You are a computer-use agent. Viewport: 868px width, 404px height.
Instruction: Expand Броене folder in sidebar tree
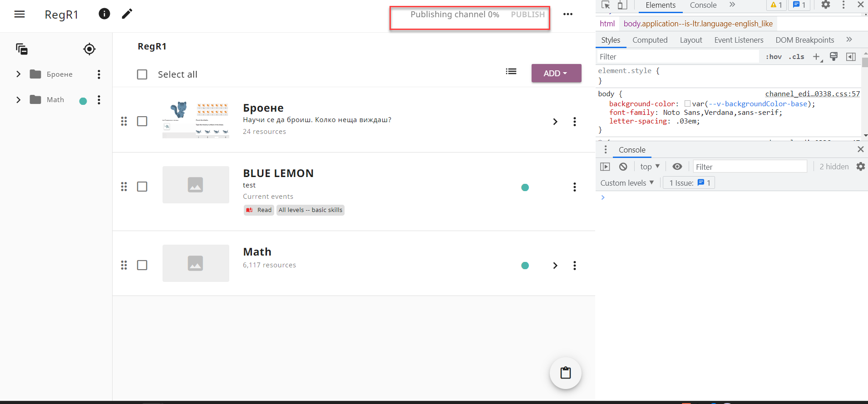coord(19,74)
